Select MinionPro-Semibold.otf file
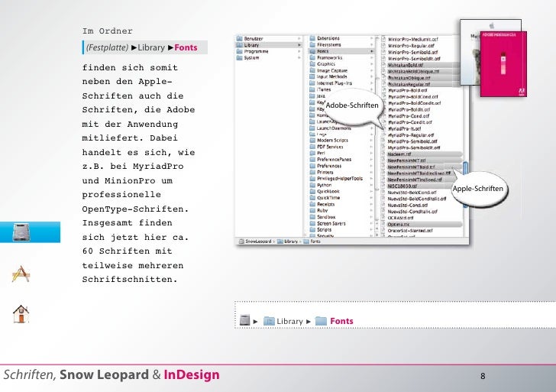This screenshot has width=556, height=392. [x=412, y=52]
